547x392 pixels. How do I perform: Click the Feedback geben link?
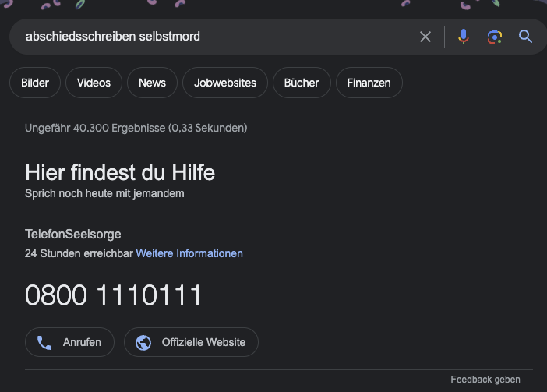tap(485, 380)
